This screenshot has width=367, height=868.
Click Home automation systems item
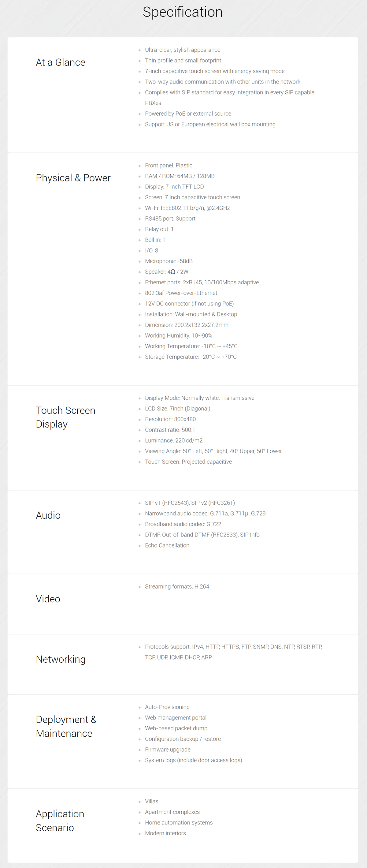[179, 822]
